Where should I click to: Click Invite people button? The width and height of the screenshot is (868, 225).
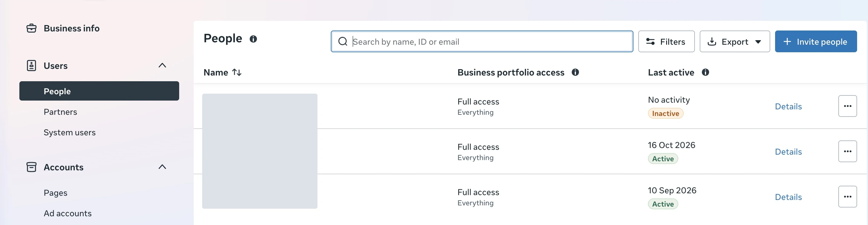point(816,41)
